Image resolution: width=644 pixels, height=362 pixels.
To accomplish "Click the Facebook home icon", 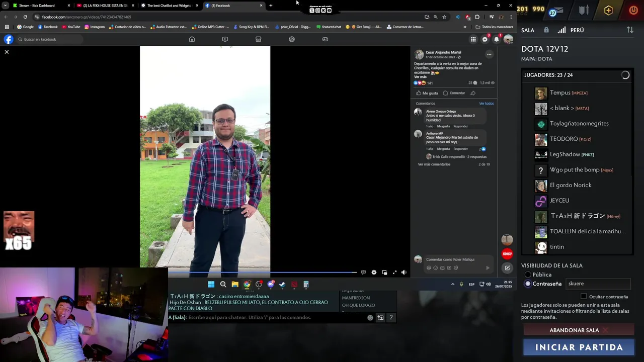I will [192, 39].
